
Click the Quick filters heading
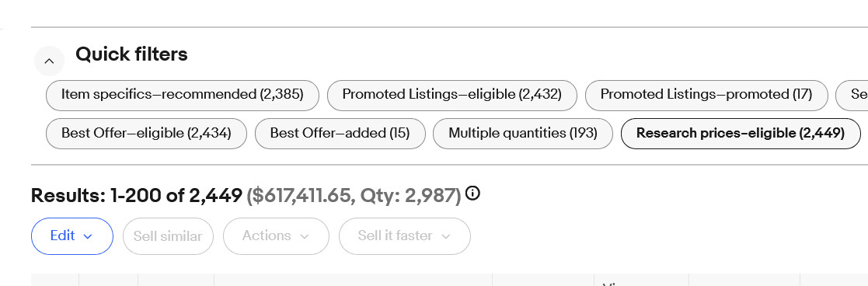132,54
